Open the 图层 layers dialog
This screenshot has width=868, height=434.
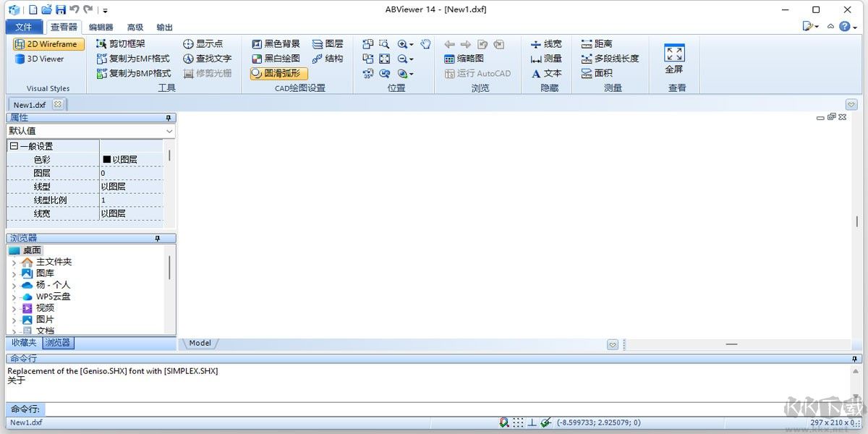pyautogui.click(x=327, y=43)
